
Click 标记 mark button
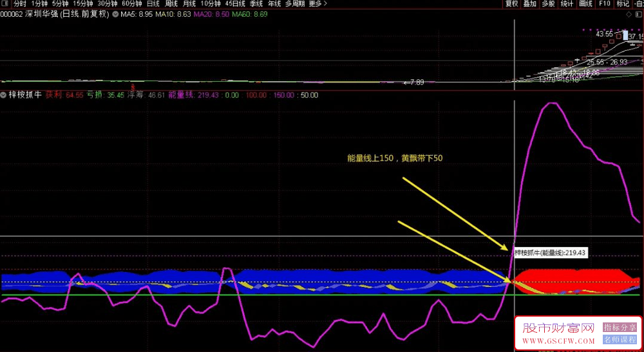[x=623, y=4]
